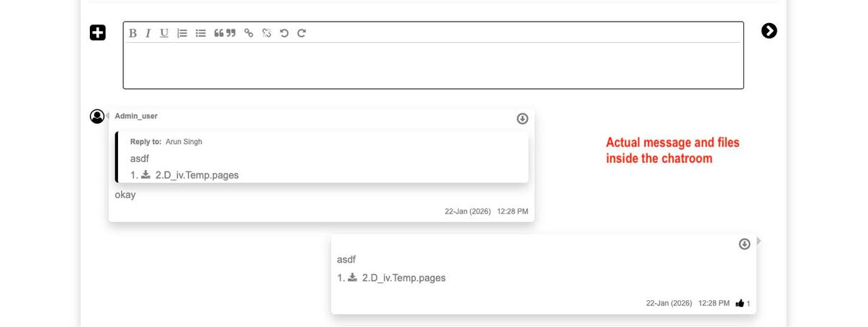This screenshot has height=327, width=868.
Task: Toggle italic text formatting
Action: point(148,33)
